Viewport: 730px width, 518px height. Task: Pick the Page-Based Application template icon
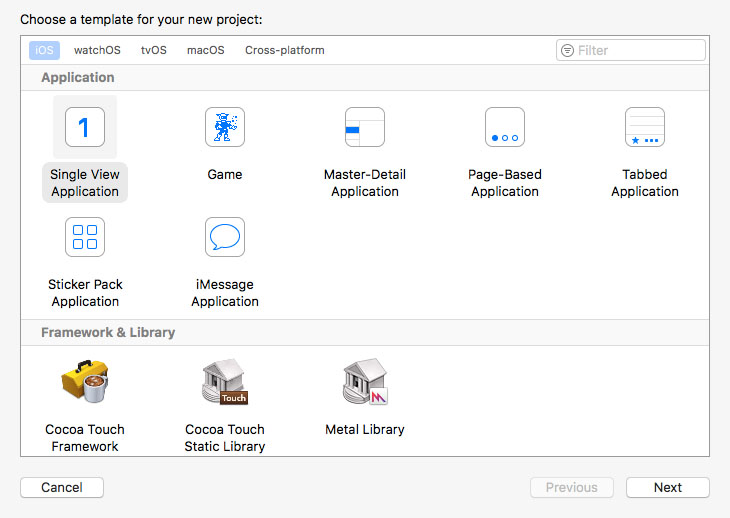[x=505, y=127]
